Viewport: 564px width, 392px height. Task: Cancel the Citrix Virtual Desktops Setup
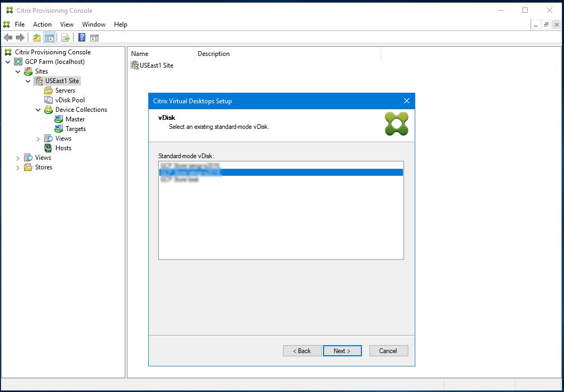(389, 350)
